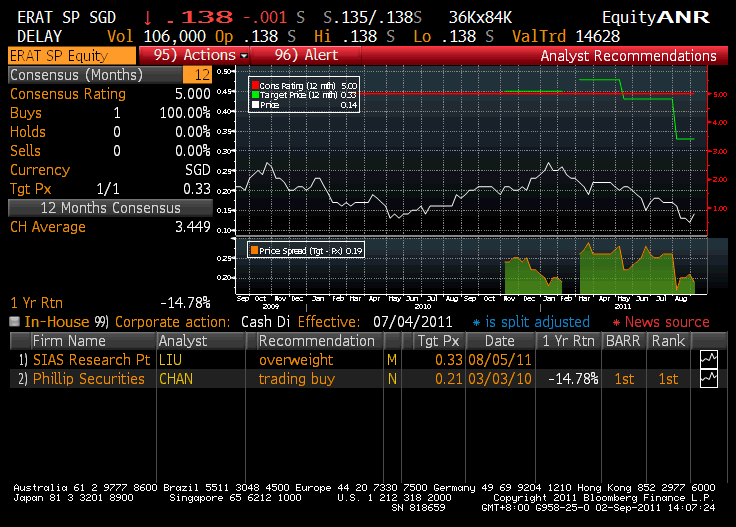This screenshot has height=527, width=736.
Task: Click the -14.78% return in Phillip row
Action: [574, 379]
